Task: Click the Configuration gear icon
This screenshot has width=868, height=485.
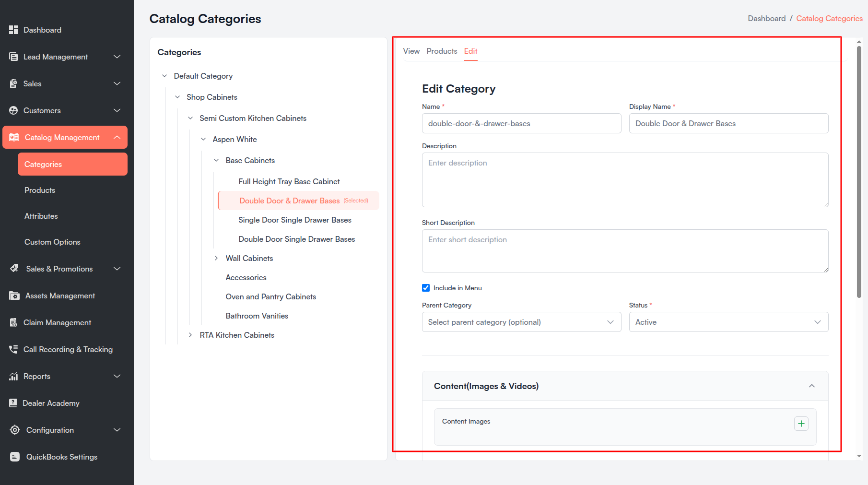Action: point(15,430)
